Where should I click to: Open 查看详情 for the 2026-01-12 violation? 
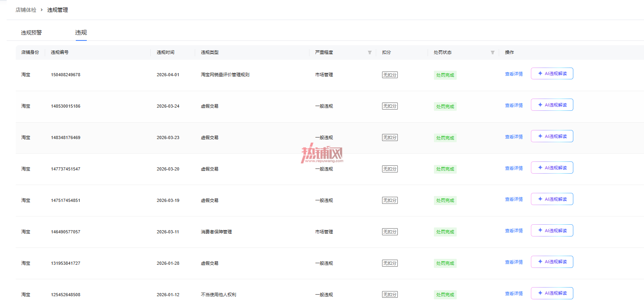[x=514, y=294]
